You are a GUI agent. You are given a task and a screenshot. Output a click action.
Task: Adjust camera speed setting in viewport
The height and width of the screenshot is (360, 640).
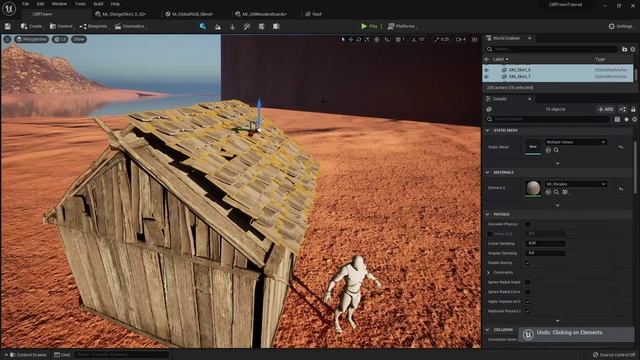coord(461,40)
